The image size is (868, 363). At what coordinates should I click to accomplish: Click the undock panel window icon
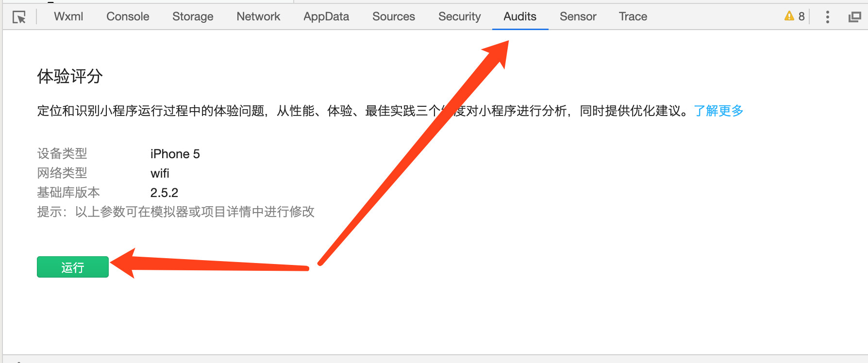pos(854,17)
